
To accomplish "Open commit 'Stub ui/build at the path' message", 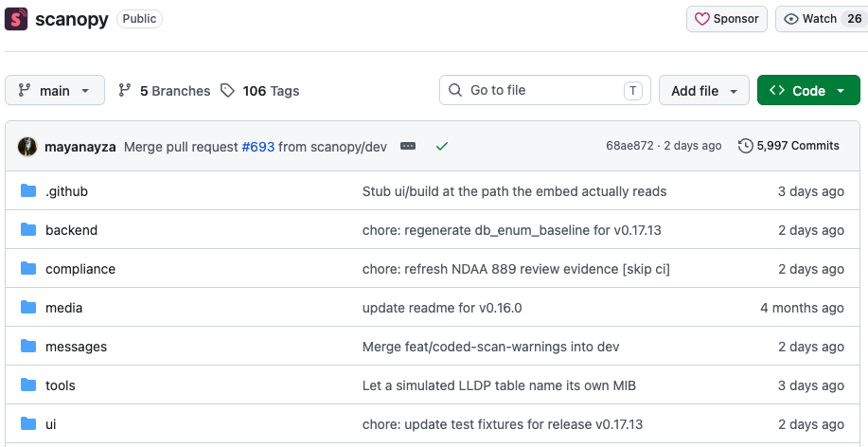I will pyautogui.click(x=514, y=191).
